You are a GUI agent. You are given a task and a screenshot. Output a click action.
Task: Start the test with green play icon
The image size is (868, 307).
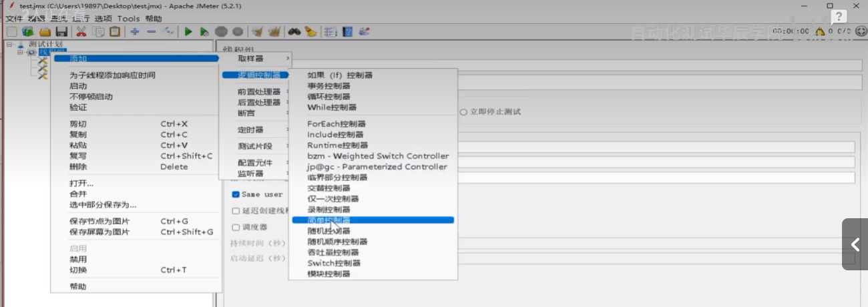[189, 31]
